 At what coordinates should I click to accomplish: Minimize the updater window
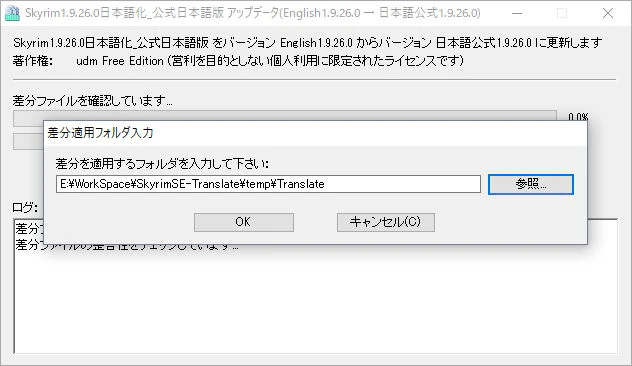pos(517,13)
